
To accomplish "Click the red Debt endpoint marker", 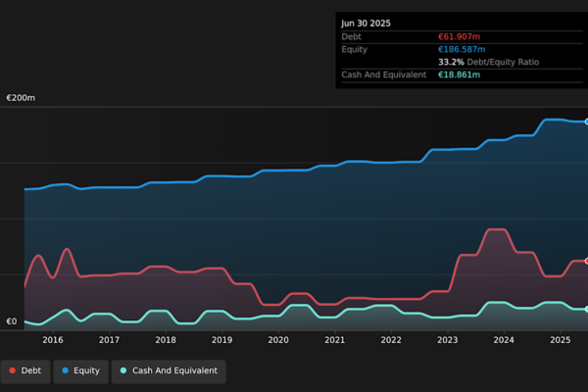I will click(x=586, y=261).
